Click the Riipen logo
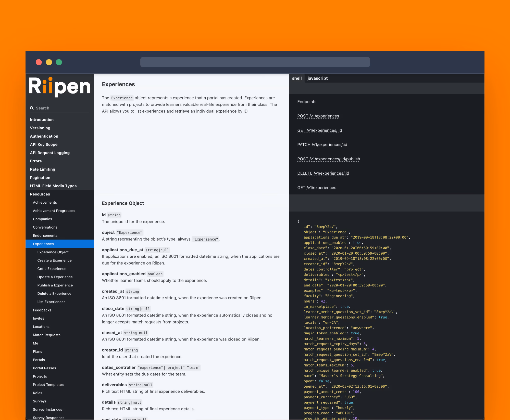510x420 pixels. click(59, 87)
